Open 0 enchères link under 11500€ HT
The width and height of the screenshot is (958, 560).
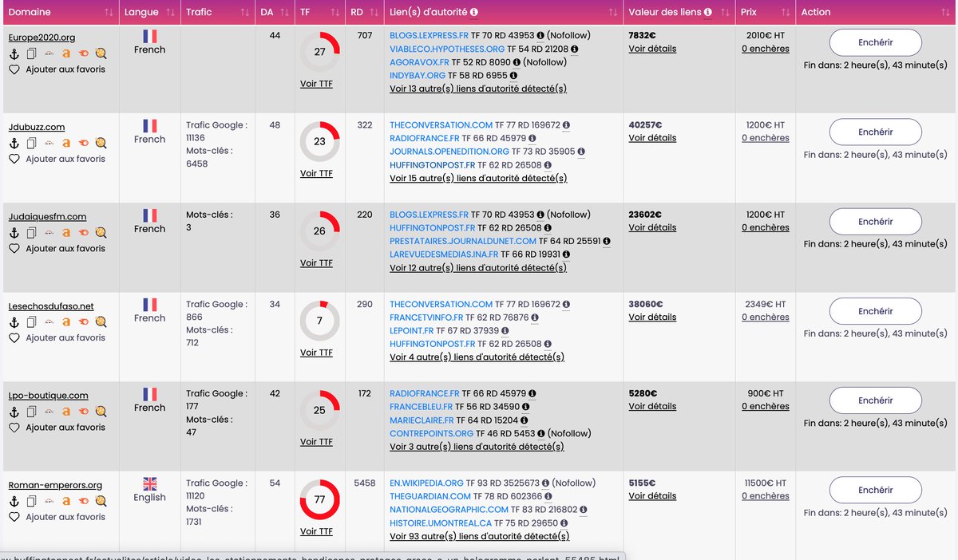(765, 495)
